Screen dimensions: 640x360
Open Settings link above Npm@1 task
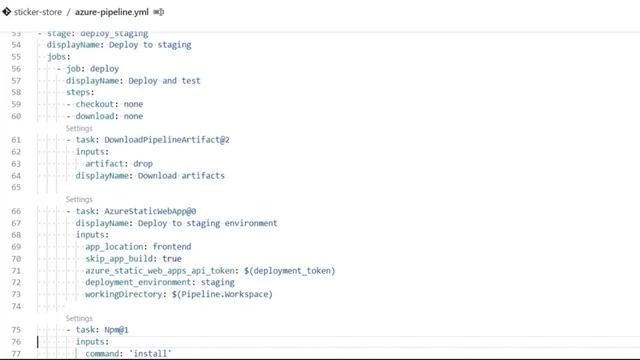pos(79,318)
